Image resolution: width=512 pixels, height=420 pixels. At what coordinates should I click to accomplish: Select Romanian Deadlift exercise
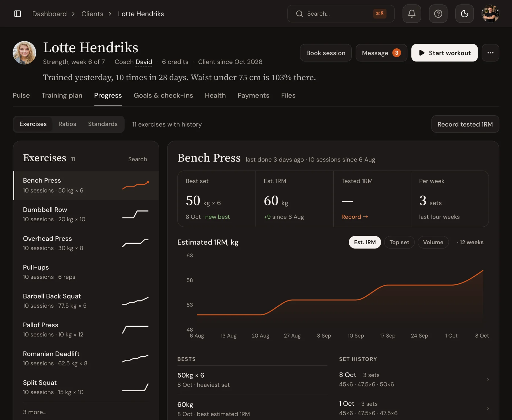click(x=86, y=359)
